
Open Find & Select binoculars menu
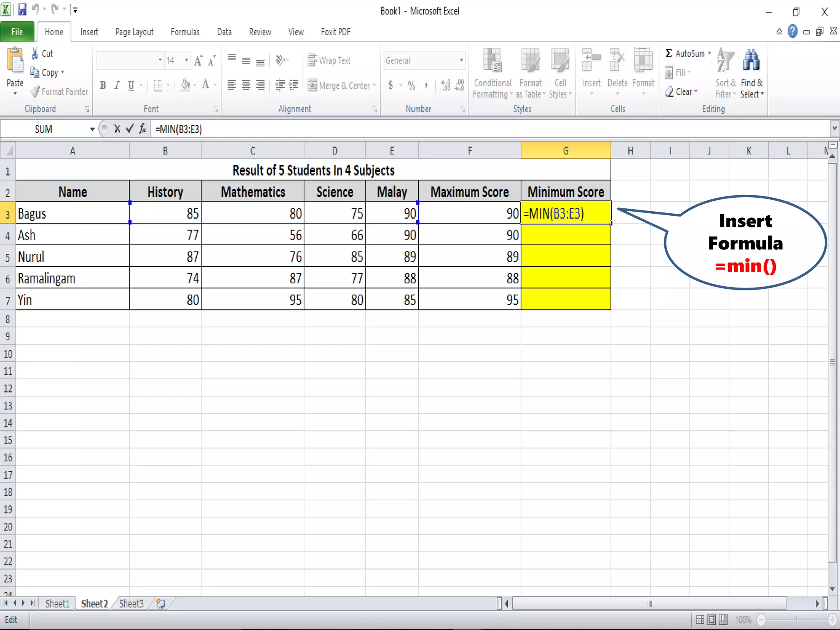(x=751, y=73)
